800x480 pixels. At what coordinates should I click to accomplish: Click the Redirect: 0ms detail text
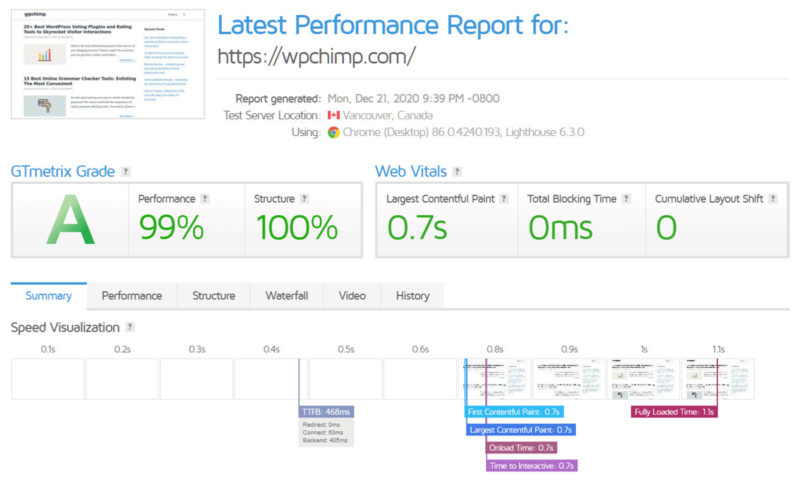coord(321,425)
